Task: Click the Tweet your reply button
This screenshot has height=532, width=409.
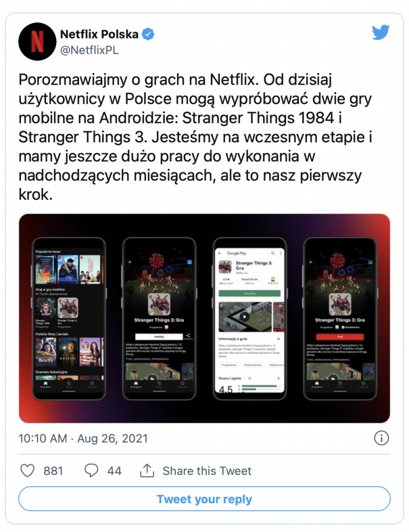Action: 204,499
